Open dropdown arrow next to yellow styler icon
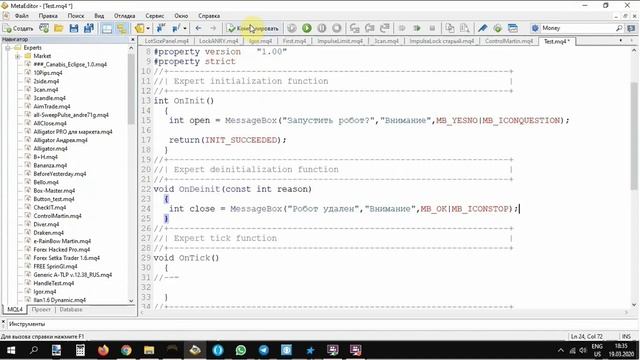The image size is (640, 360). pos(148,28)
